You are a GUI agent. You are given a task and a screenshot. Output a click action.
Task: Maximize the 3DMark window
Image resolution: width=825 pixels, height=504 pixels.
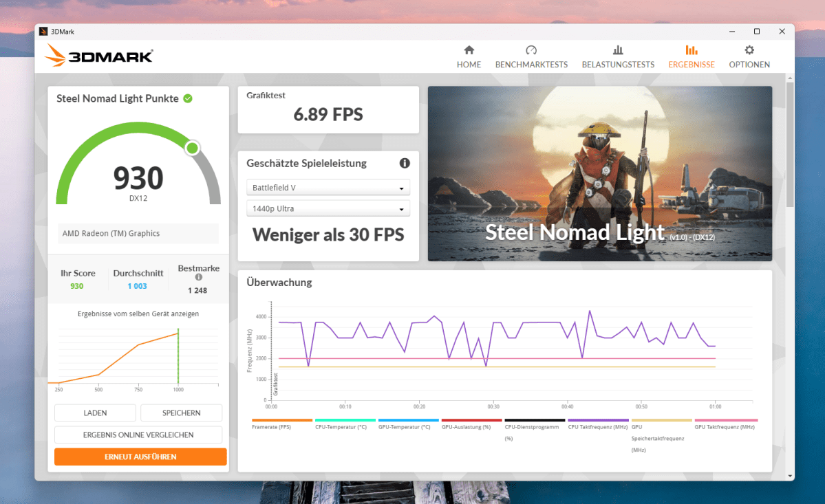click(x=757, y=32)
